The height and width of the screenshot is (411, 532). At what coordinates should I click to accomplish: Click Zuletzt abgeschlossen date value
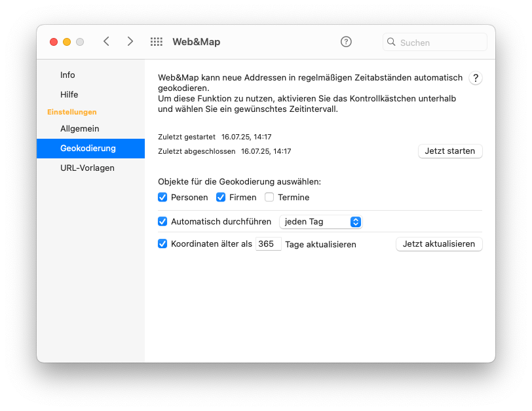[x=266, y=151]
